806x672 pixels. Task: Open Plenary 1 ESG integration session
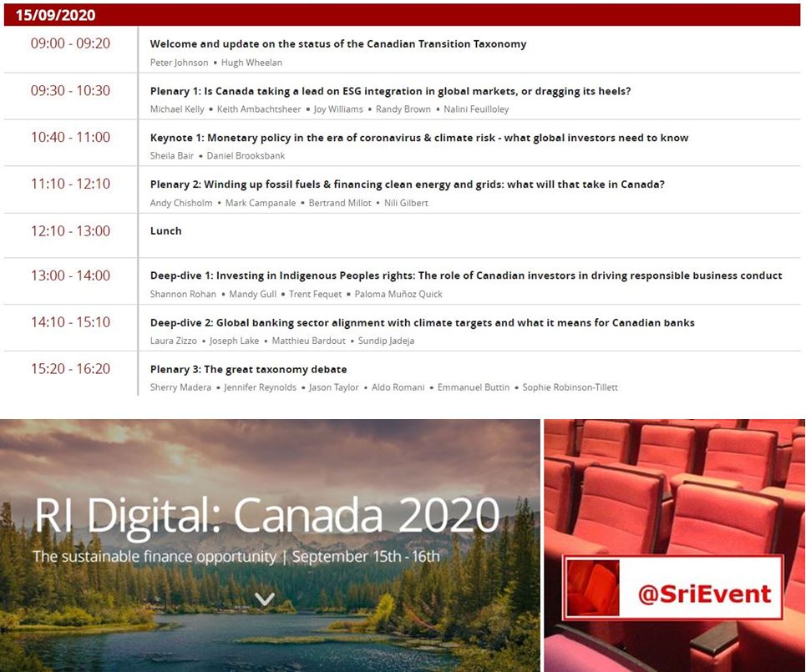[390, 91]
